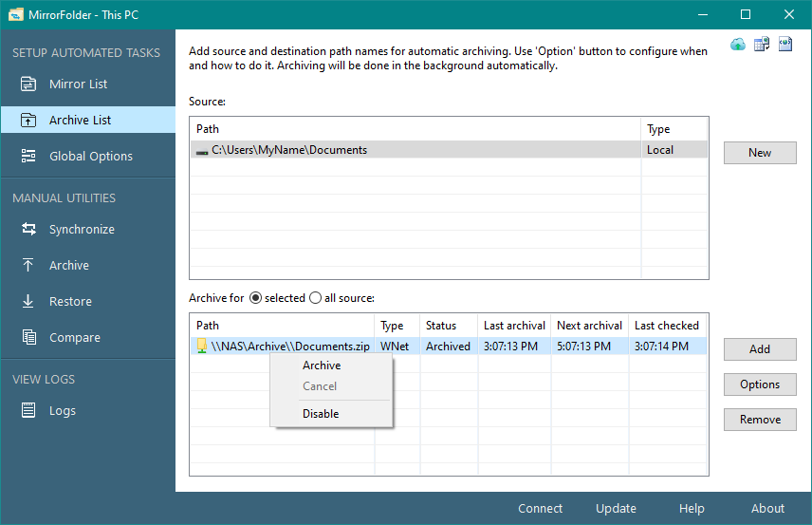
Task: Click Update in the bottom bar
Action: (x=616, y=509)
